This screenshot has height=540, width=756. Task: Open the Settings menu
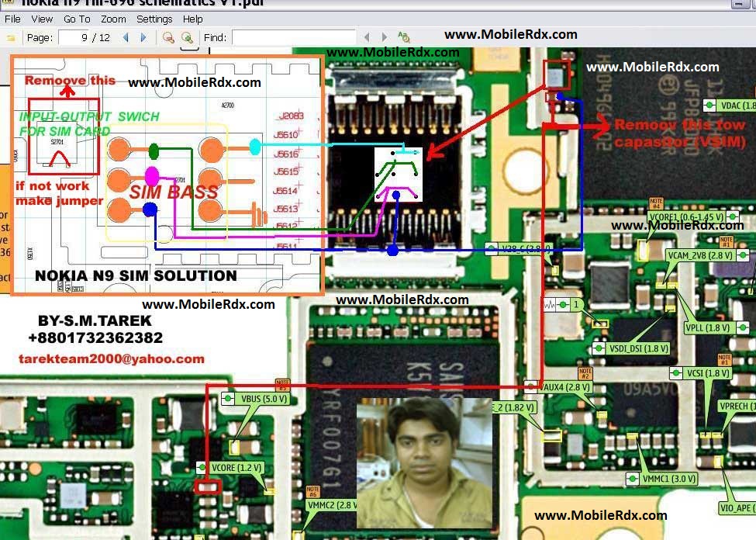tap(154, 19)
